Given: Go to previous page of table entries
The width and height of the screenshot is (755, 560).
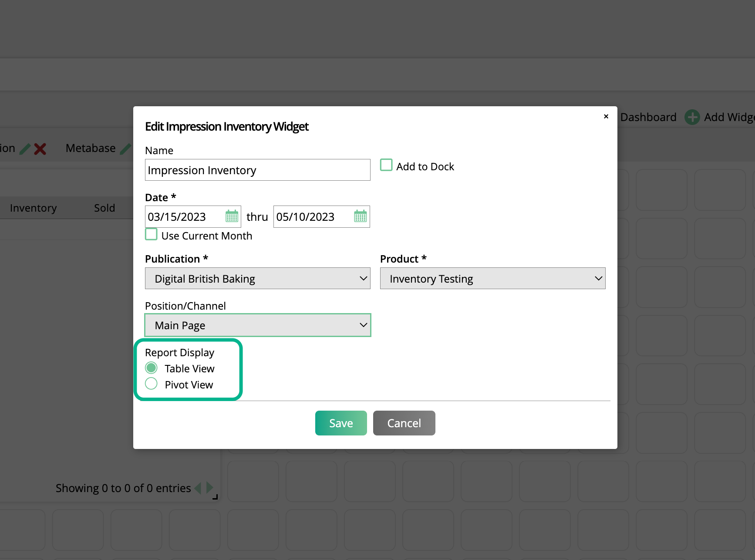Looking at the screenshot, I should 198,488.
